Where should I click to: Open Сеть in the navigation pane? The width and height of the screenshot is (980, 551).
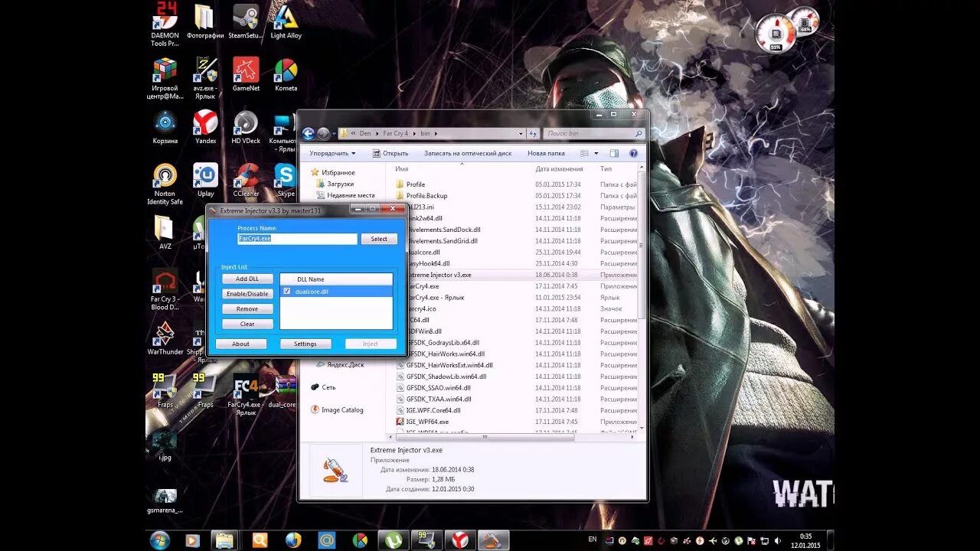coord(324,387)
